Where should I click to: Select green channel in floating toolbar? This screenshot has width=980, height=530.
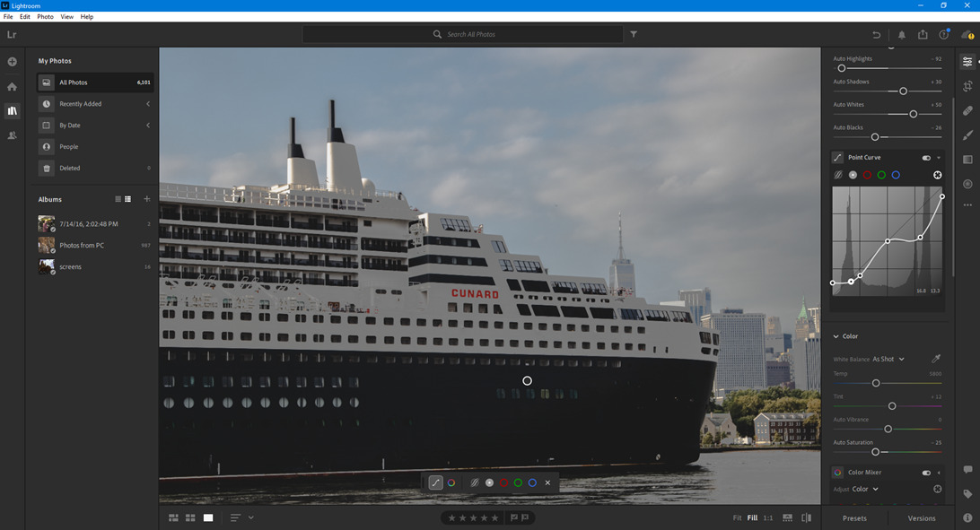518,482
